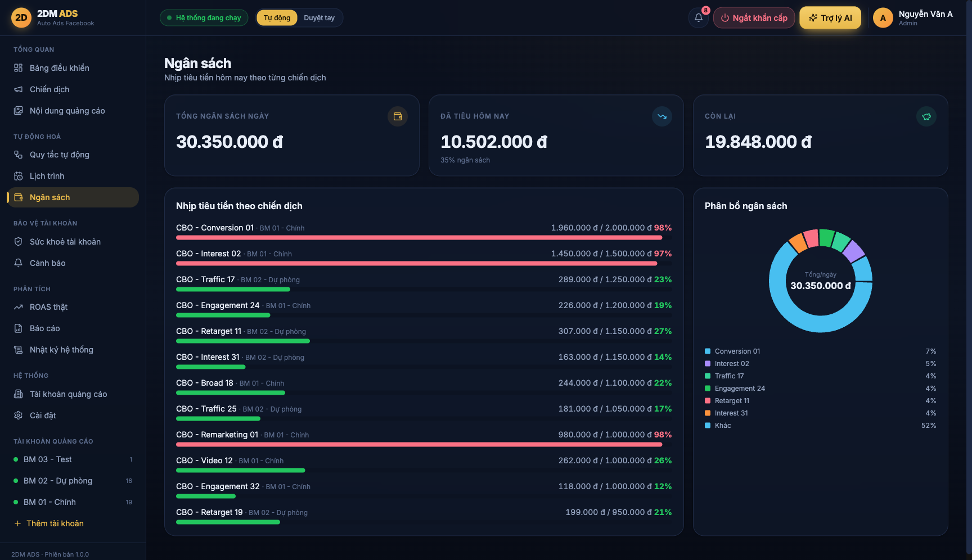
Task: Switch mode to Tự động
Action: click(x=277, y=17)
